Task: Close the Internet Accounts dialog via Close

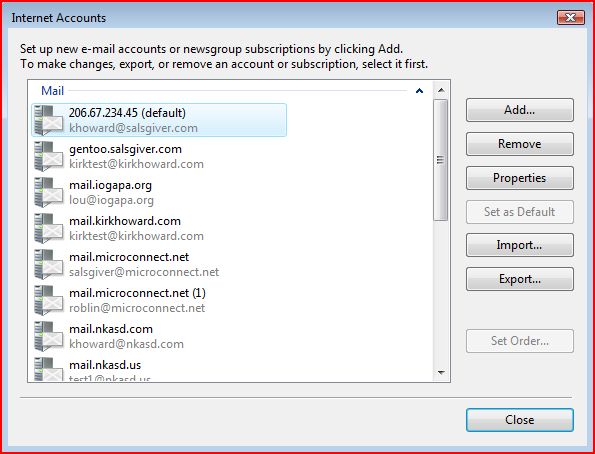Action: coord(519,420)
